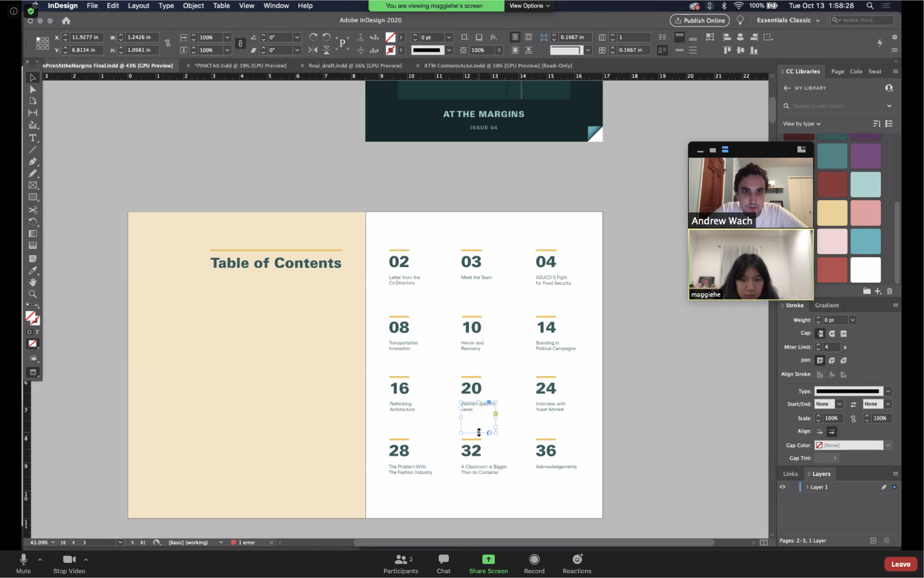Screen dimensions: 924x578
Task: Select the Pen tool
Action: [x=33, y=162]
